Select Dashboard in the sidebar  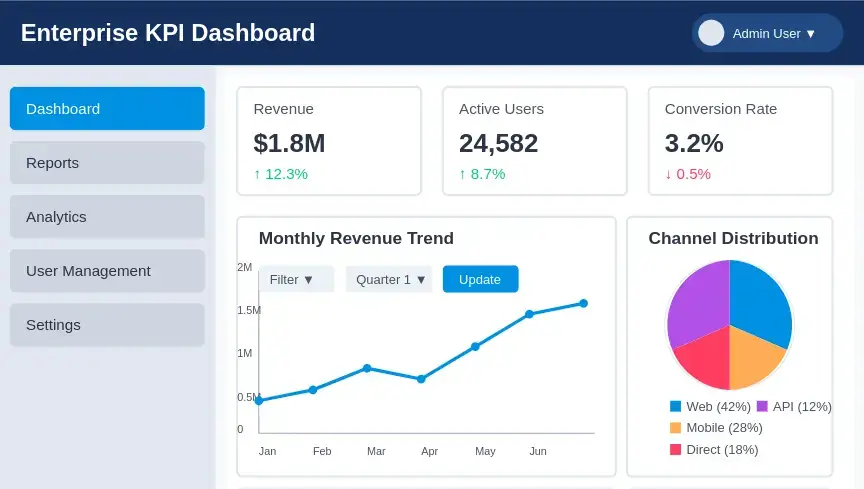[x=107, y=109]
